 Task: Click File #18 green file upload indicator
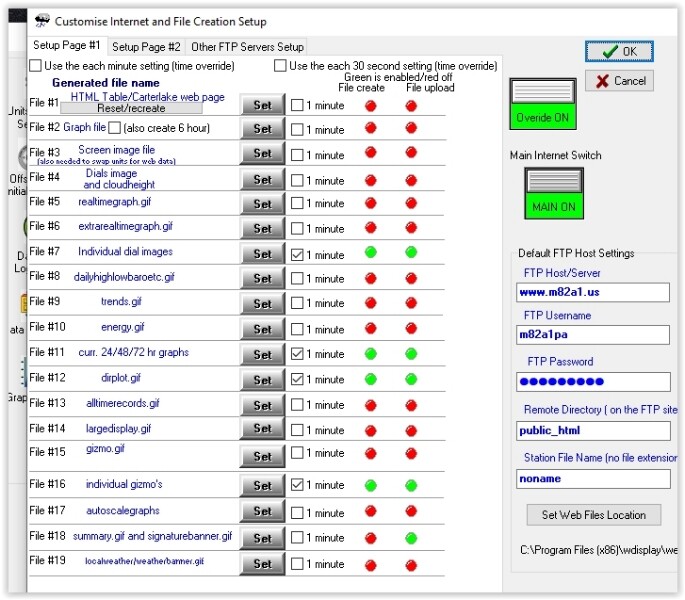[x=411, y=538]
